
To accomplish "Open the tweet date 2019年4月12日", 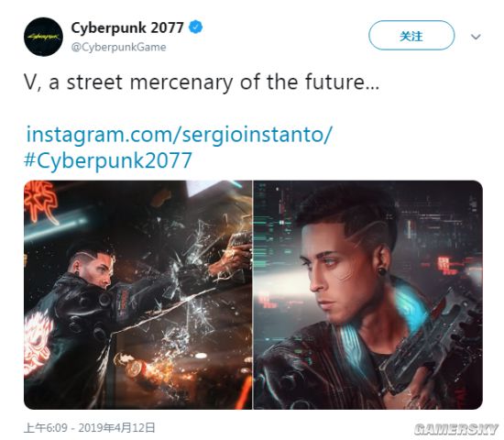I will [x=116, y=428].
